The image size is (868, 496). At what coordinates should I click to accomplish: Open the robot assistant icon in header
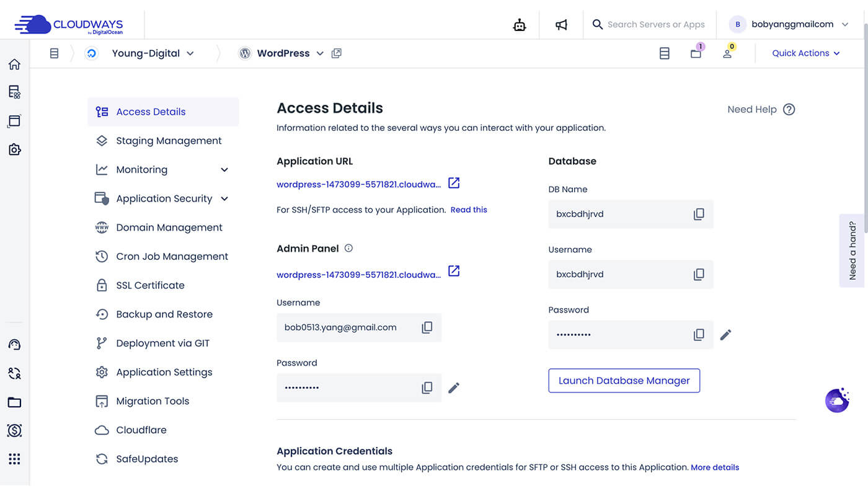(x=520, y=25)
